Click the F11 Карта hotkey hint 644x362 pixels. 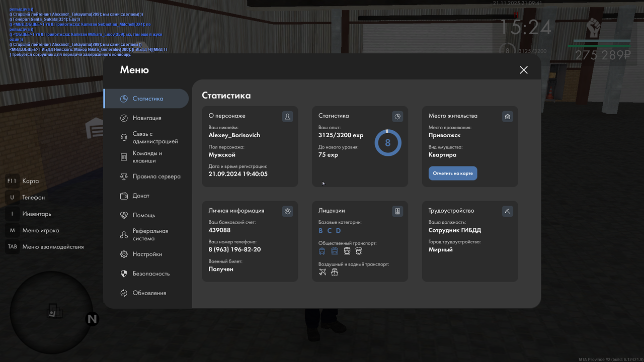(x=23, y=181)
